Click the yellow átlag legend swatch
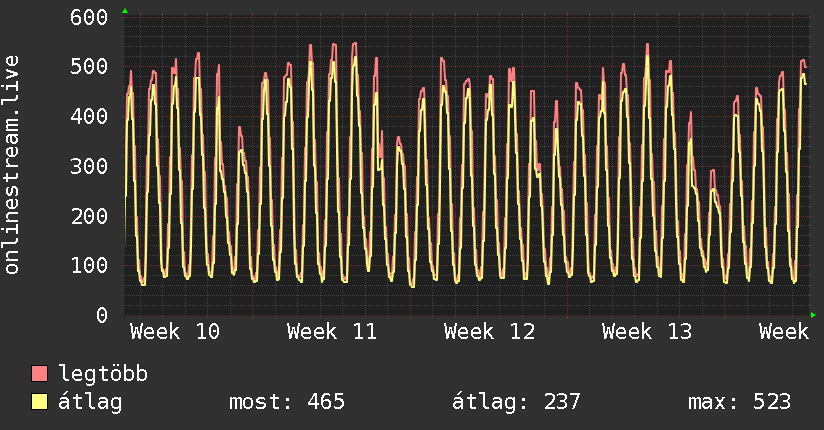Screen dimensions: 824x430 (x=39, y=402)
